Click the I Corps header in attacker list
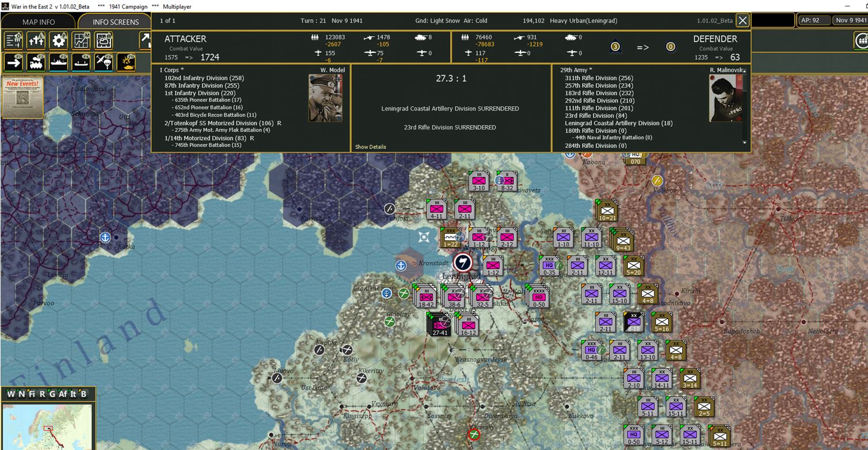The height and width of the screenshot is (450, 868). (172, 70)
